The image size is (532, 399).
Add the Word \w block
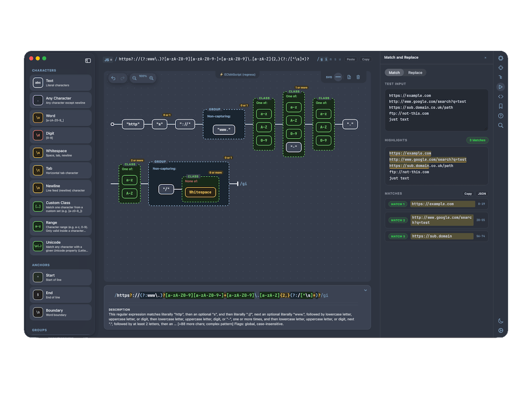(61, 118)
